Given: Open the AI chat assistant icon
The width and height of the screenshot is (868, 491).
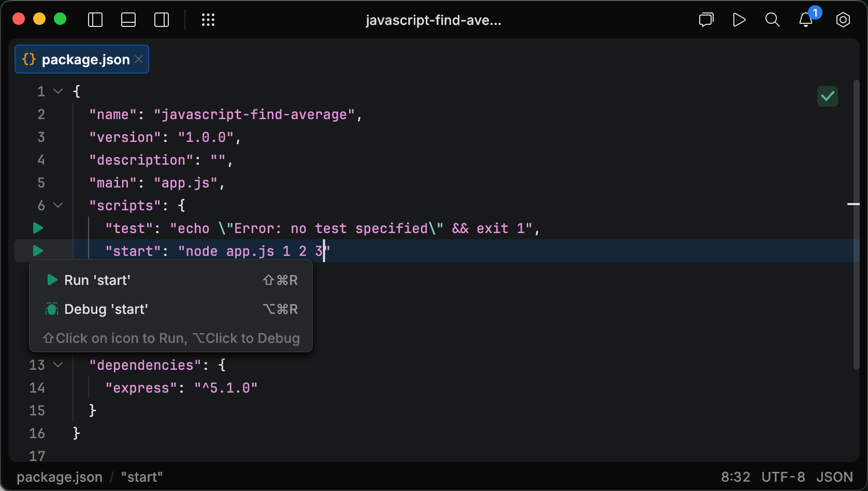Looking at the screenshot, I should pyautogui.click(x=706, y=20).
